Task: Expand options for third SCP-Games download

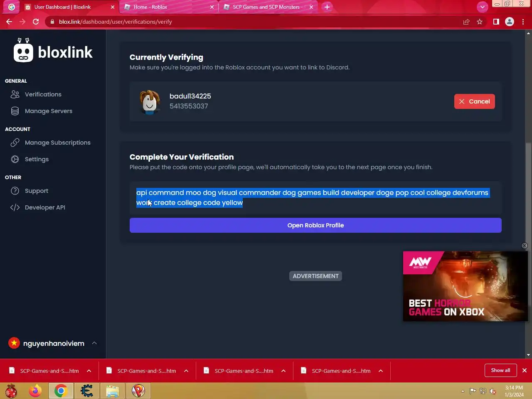Action: point(283,371)
